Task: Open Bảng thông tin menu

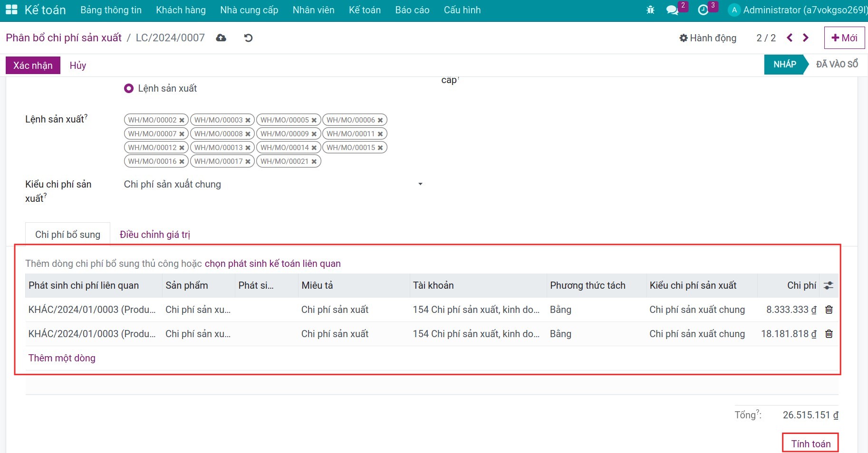Action: coord(111,10)
